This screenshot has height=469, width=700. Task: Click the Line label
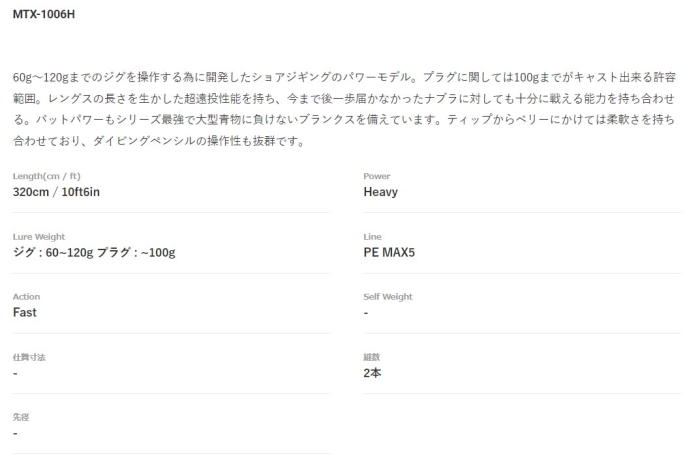point(372,237)
